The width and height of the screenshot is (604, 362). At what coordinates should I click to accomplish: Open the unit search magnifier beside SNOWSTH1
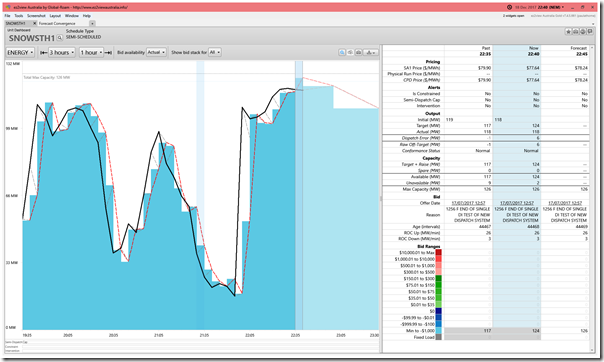pyautogui.click(x=60, y=38)
